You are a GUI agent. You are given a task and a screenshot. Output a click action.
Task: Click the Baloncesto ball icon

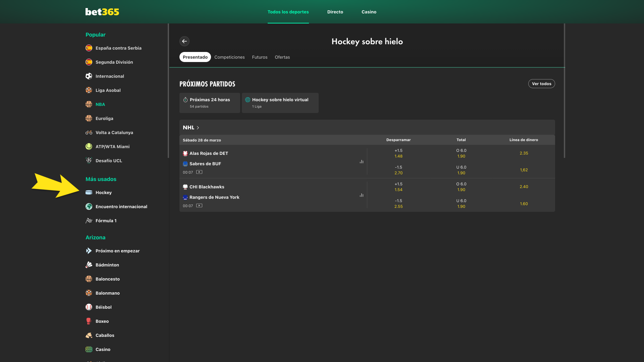89,279
